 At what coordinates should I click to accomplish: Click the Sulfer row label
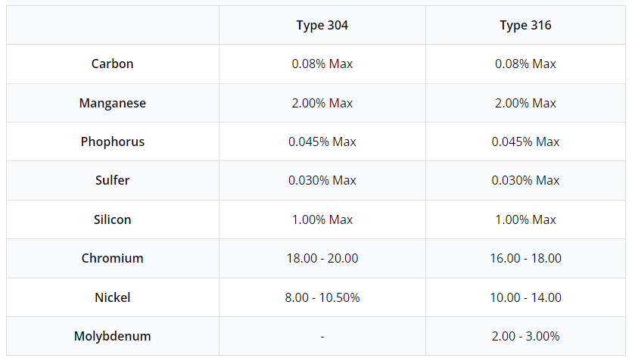[x=112, y=180]
